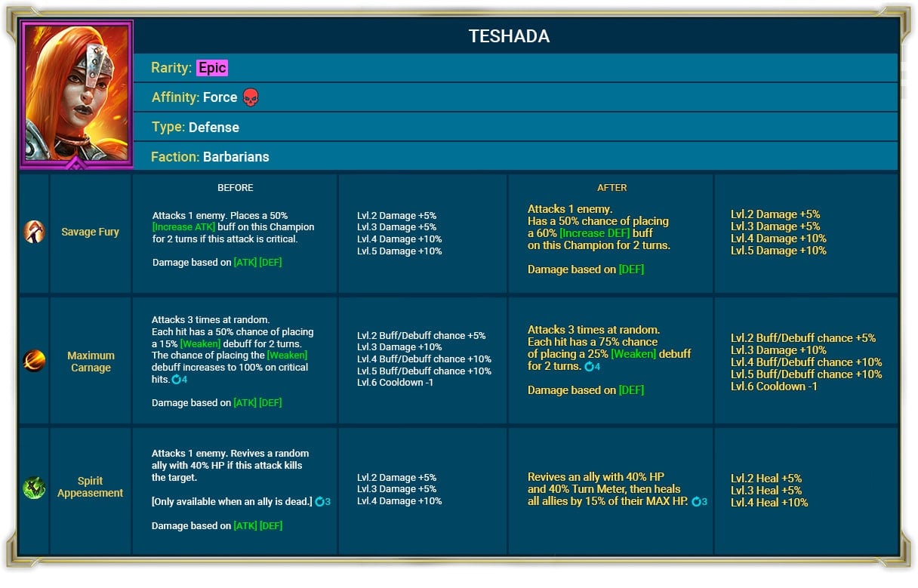Image resolution: width=918 pixels, height=588 pixels.
Task: Open the Savage Fury skill name
Action: 90,232
